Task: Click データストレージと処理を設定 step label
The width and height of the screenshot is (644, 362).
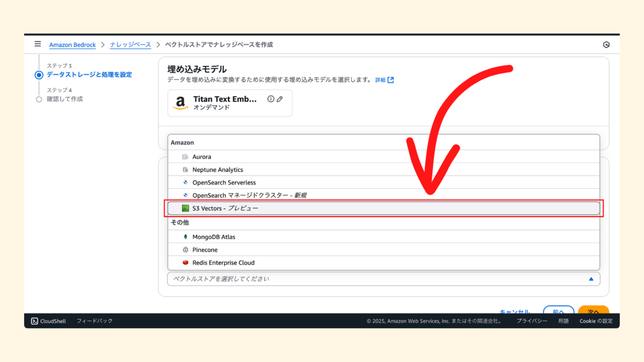Action: click(x=89, y=75)
